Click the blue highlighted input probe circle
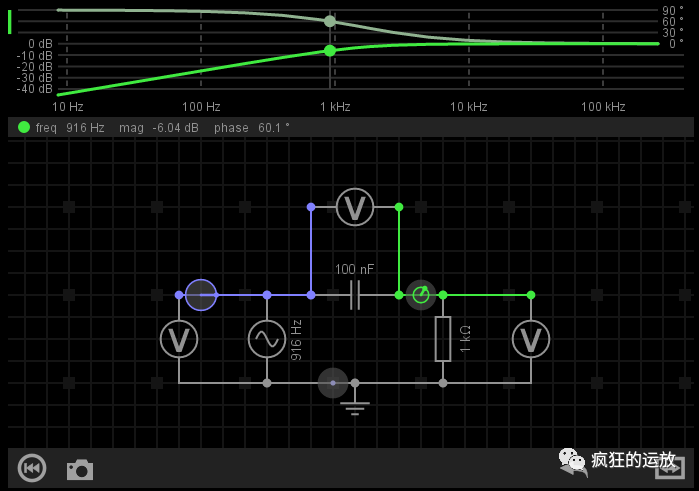 click(201, 295)
